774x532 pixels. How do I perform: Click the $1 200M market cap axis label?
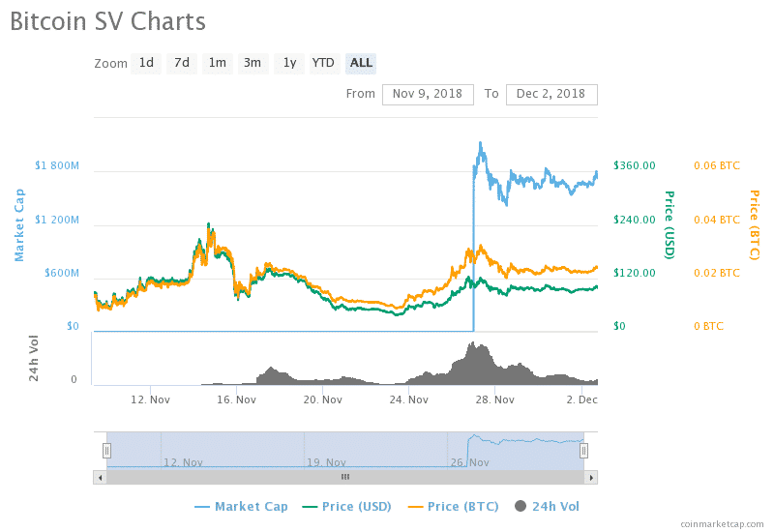(57, 220)
